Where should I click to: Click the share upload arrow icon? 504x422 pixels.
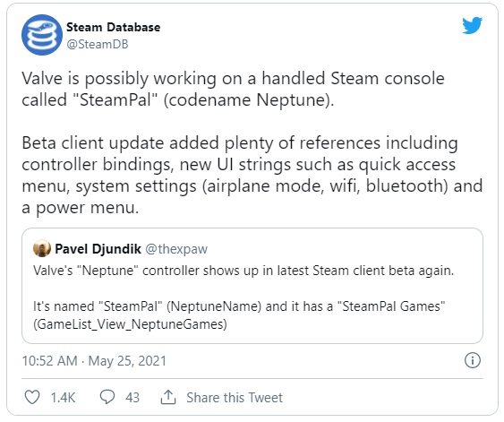[x=168, y=397]
